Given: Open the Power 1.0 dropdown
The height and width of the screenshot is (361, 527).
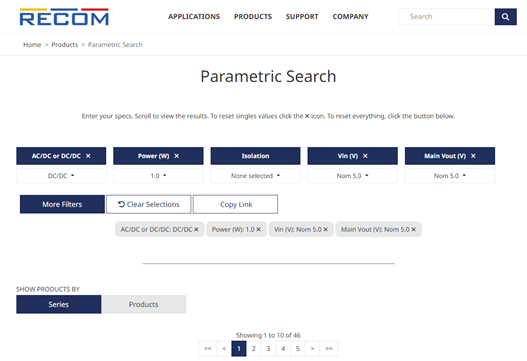Looking at the screenshot, I should 158,176.
